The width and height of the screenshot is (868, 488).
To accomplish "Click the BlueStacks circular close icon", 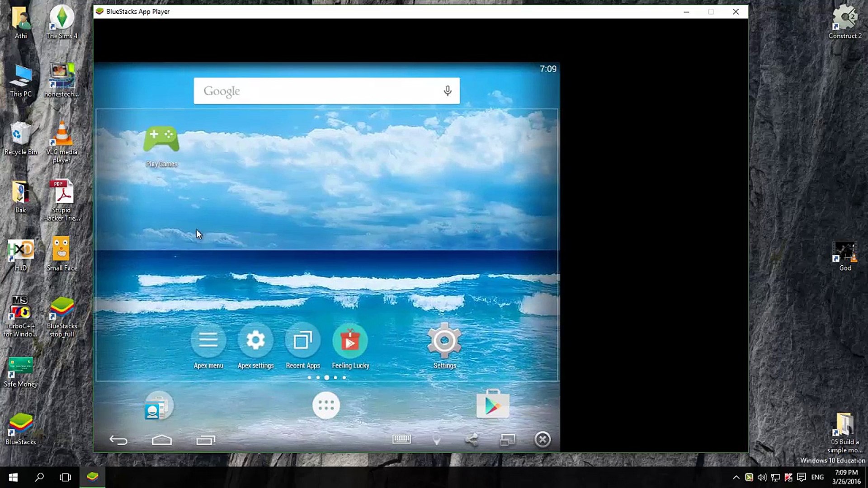I will coord(542,439).
